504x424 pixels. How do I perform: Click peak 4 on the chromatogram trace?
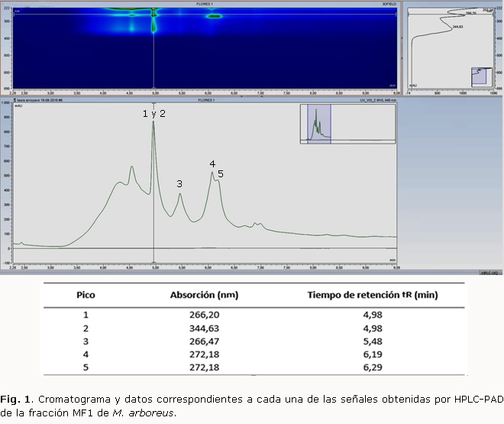pos(212,173)
